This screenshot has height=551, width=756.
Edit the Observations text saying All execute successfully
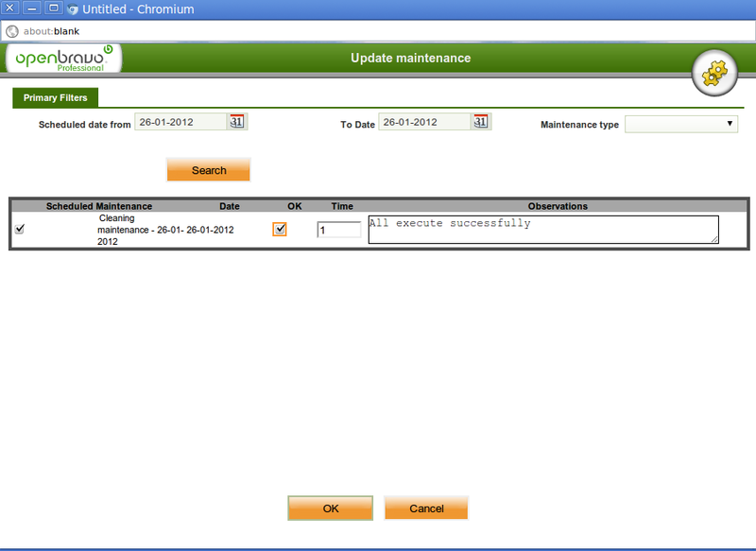click(543, 228)
